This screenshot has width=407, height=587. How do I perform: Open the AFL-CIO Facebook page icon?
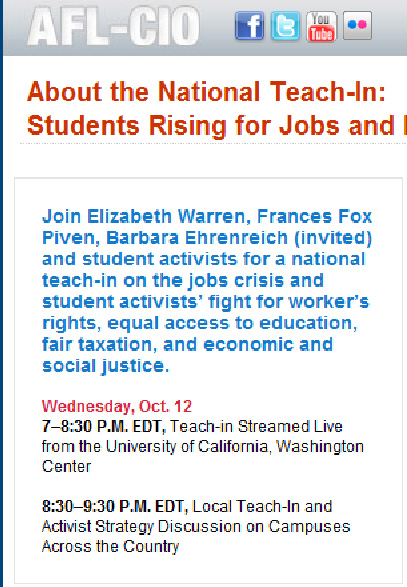click(x=249, y=25)
